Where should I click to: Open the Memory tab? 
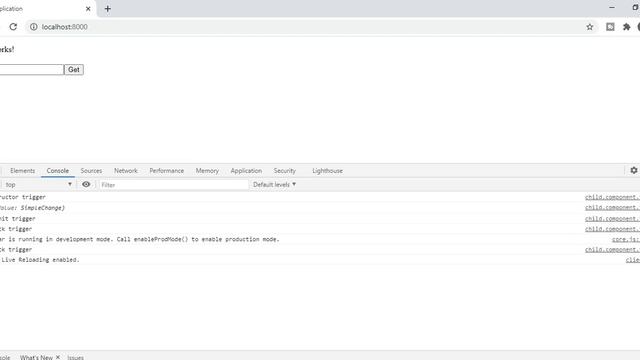[x=207, y=171]
